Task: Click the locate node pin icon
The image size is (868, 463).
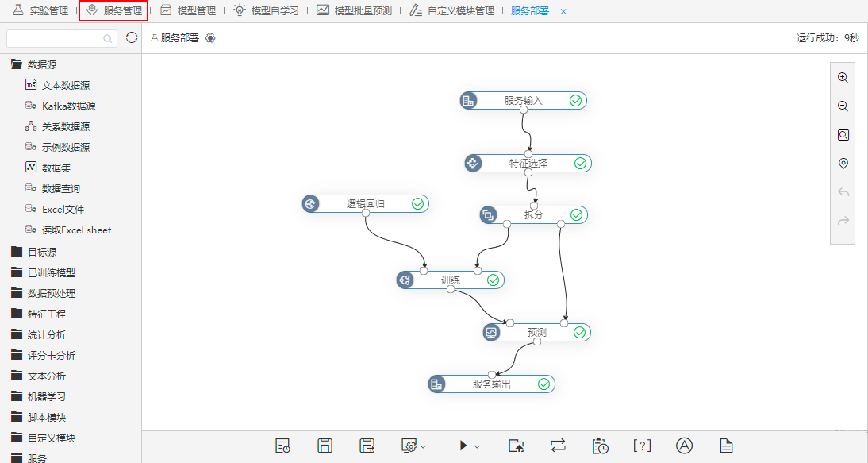Action: (x=843, y=164)
